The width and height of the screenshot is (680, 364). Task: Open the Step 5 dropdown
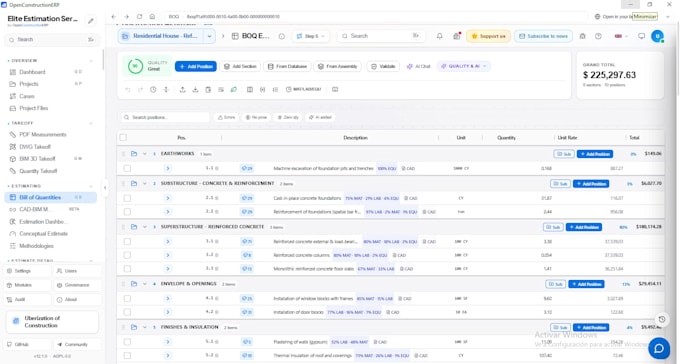click(311, 36)
